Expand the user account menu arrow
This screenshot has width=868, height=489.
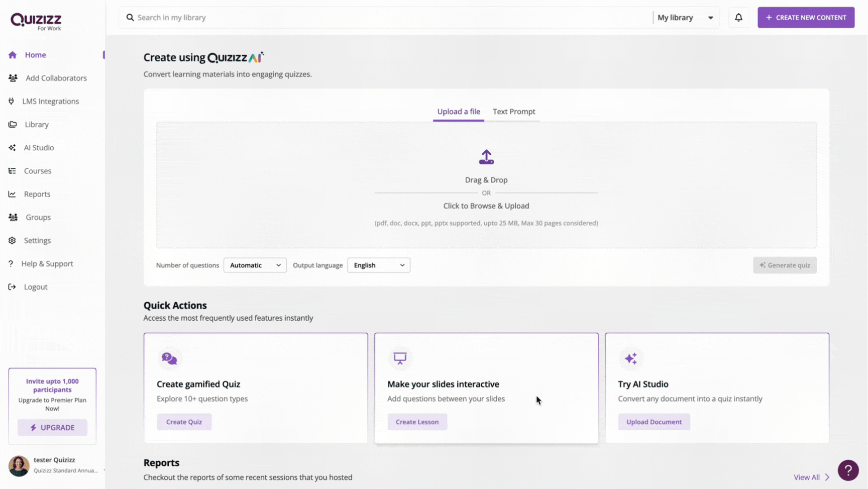click(104, 470)
